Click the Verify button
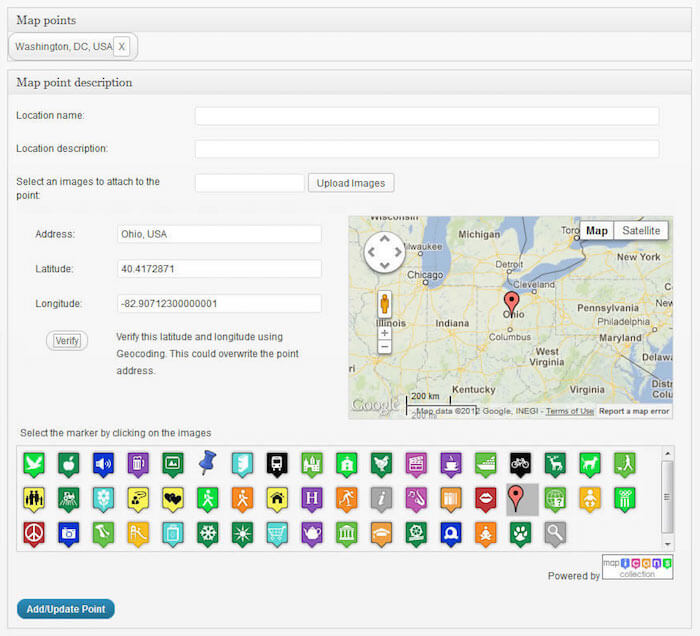This screenshot has height=636, width=700. [67, 341]
